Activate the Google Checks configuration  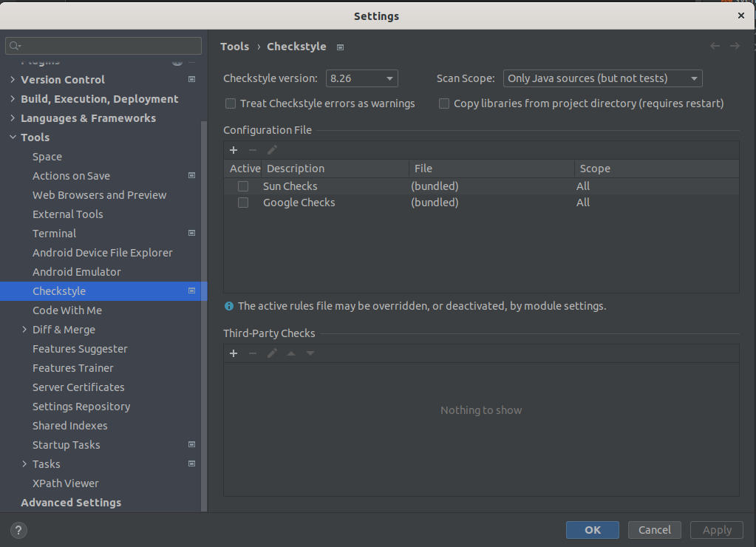243,203
